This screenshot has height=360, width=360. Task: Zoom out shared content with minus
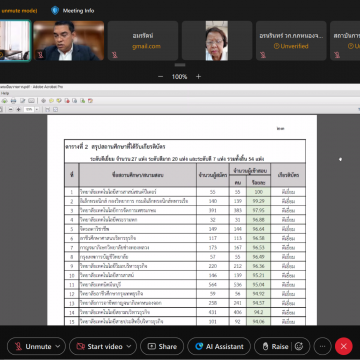coord(160,77)
